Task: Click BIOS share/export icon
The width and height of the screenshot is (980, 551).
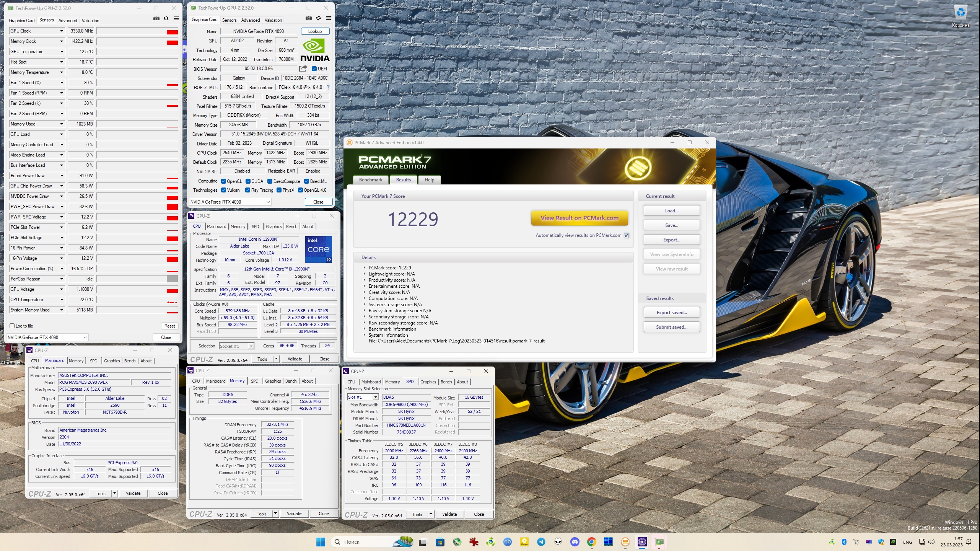Action: pos(303,68)
